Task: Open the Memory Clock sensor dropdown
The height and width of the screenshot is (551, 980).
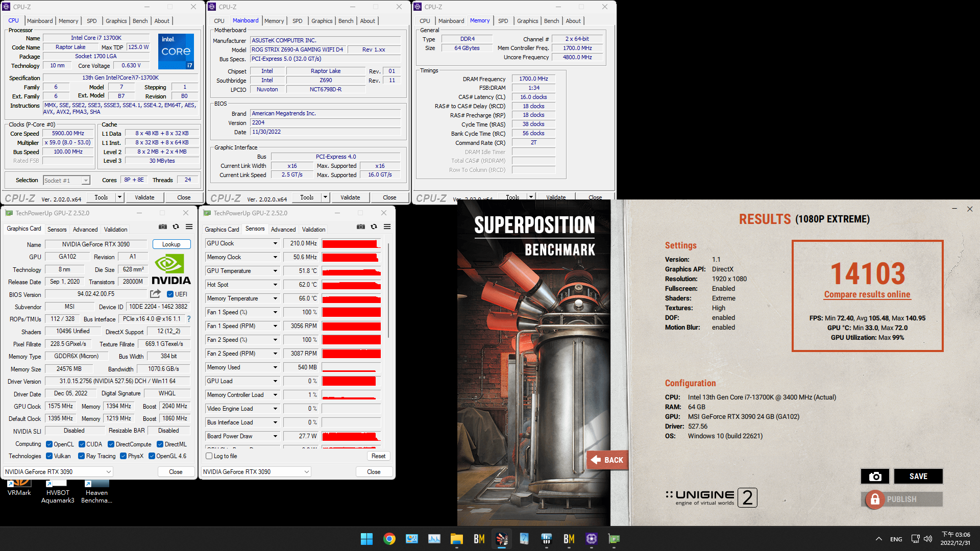Action: pyautogui.click(x=275, y=257)
